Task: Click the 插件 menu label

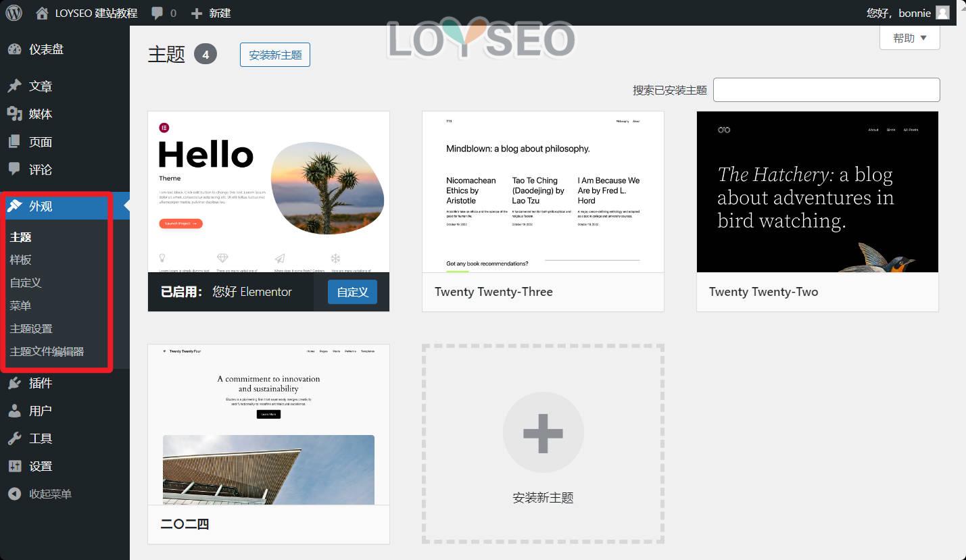Action: tap(41, 383)
